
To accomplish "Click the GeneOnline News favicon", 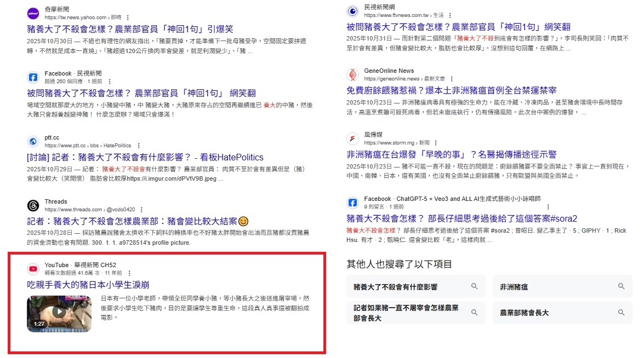I will (353, 75).
